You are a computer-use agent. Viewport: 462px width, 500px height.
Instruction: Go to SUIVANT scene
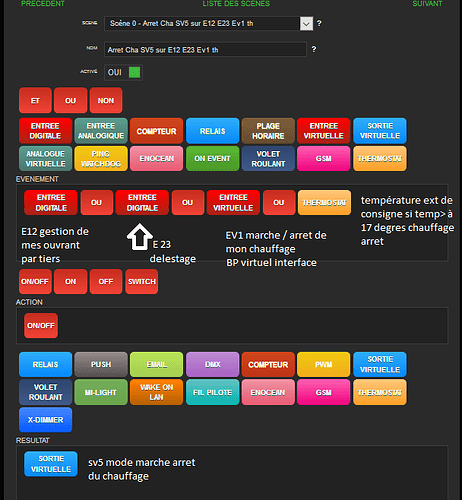coord(427,4)
